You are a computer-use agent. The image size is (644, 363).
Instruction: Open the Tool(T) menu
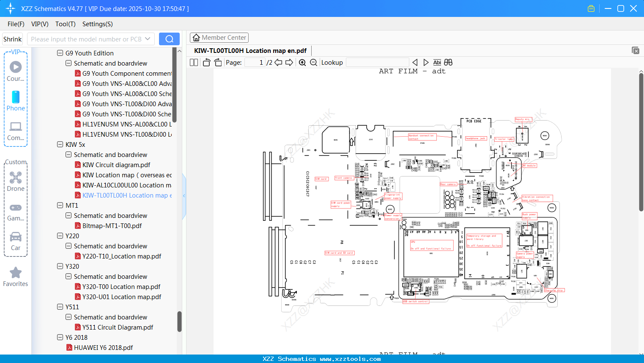[65, 24]
